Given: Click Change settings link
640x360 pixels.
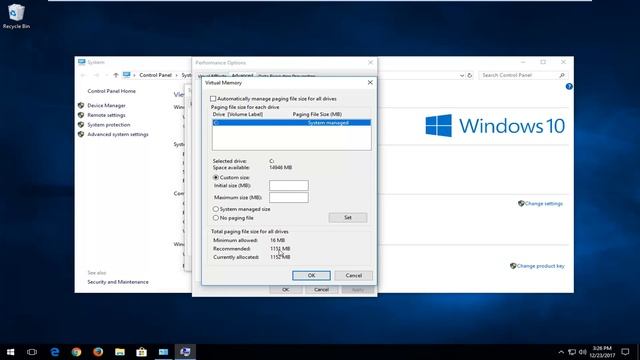Looking at the screenshot, I should (x=544, y=204).
